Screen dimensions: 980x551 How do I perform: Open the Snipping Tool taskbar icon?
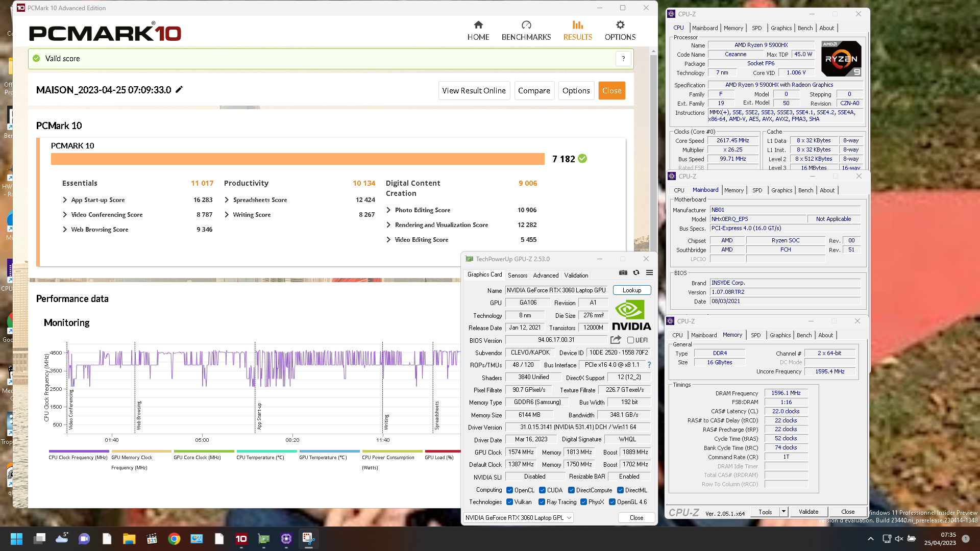pyautogui.click(x=308, y=539)
